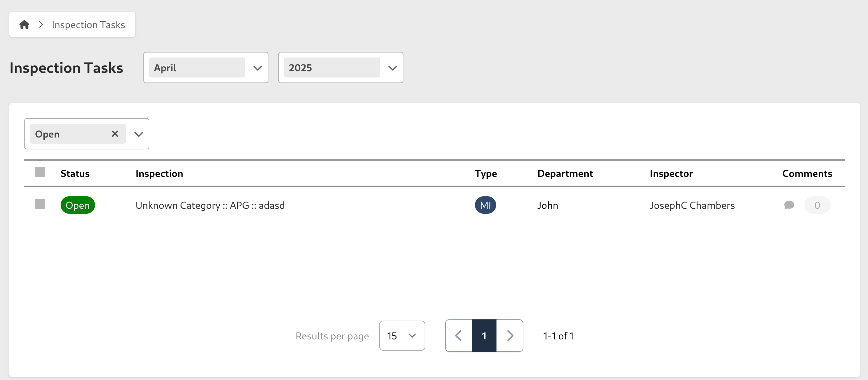868x380 pixels.
Task: Open the Unknown Category APG adasd inspection
Action: click(x=210, y=205)
